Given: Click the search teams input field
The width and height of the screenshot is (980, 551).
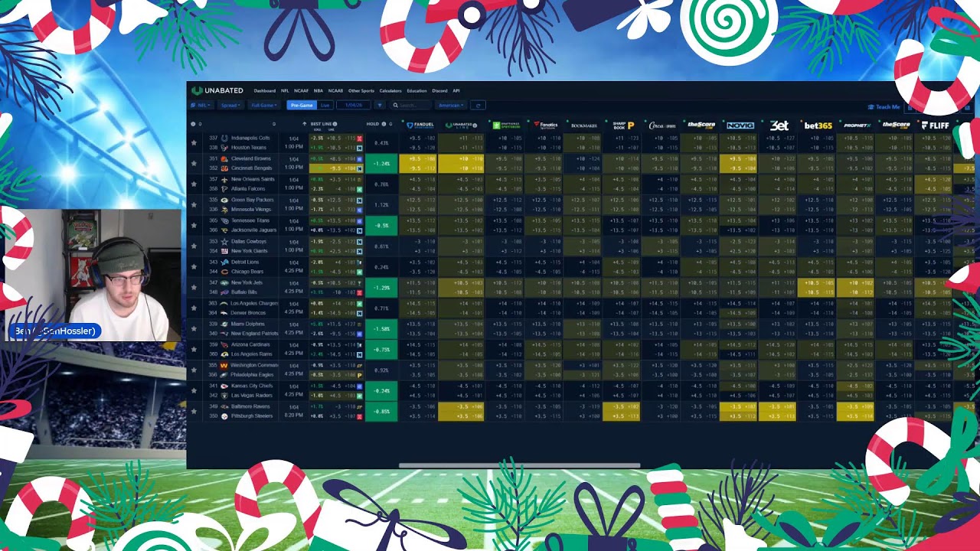Looking at the screenshot, I should pyautogui.click(x=411, y=106).
